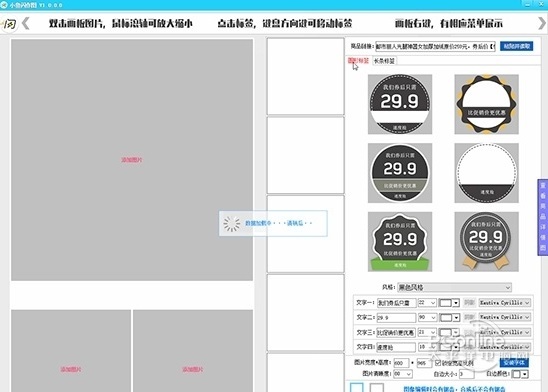Click the blue paste-and-read button by the link field
Image resolution: width=548 pixels, height=392 pixels.
point(517,46)
